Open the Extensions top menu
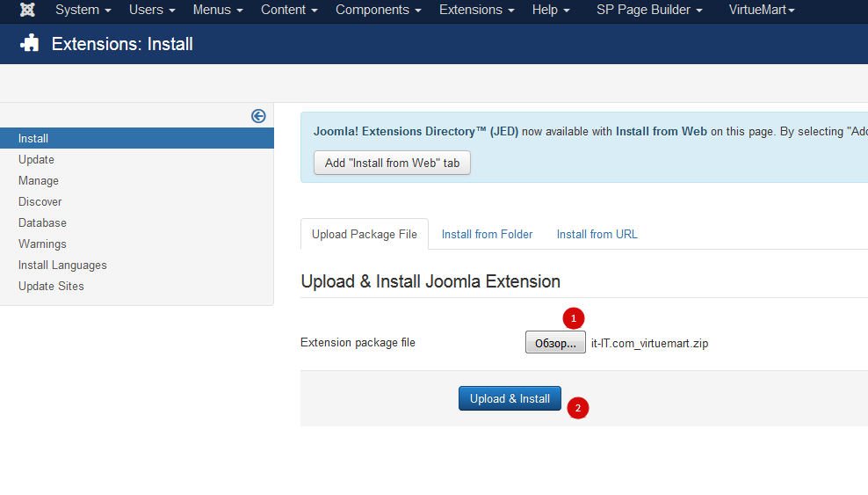This screenshot has width=868, height=495. click(476, 10)
